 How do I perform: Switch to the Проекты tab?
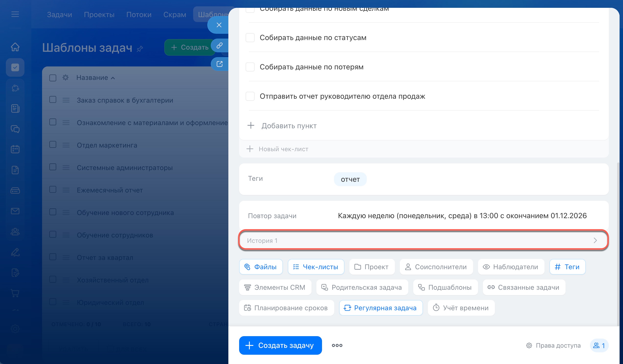coord(99,15)
